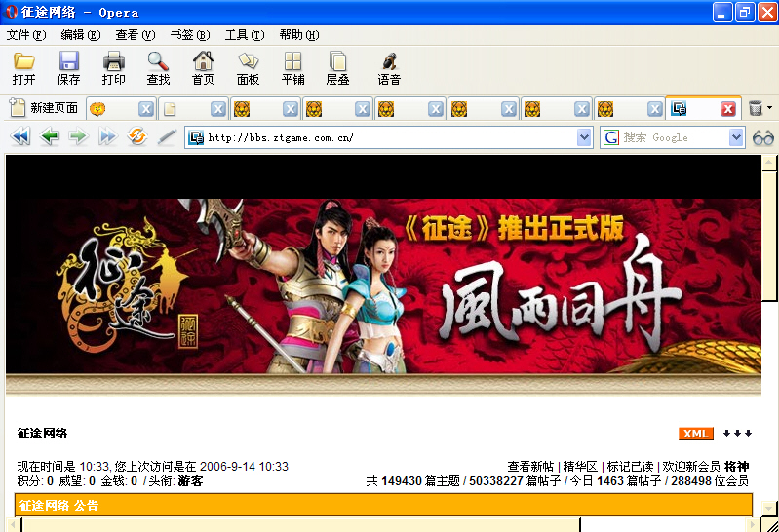Open new member 格神 profile link
779x532 pixels.
[736, 467]
